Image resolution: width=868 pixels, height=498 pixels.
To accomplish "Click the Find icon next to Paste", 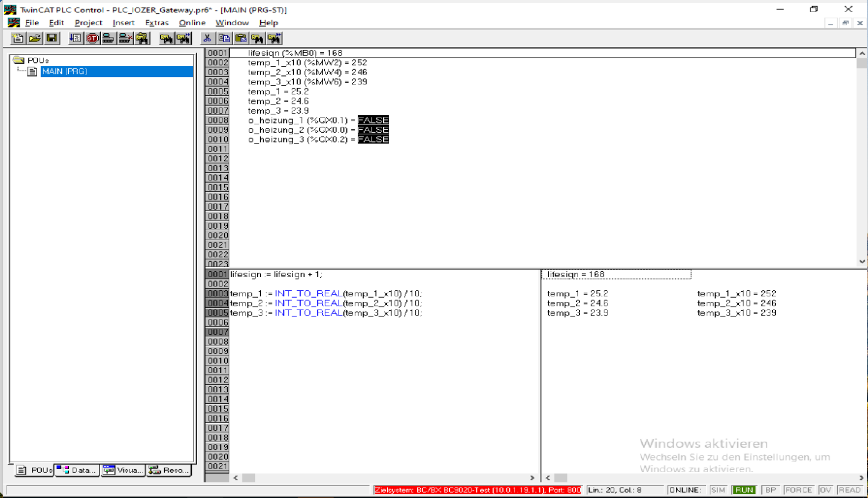I will [x=257, y=38].
